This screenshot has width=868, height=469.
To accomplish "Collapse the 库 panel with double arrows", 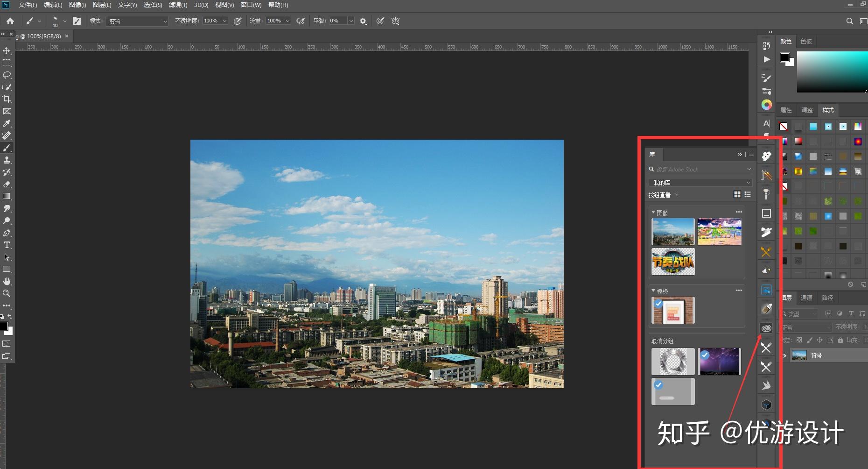I will tap(740, 154).
